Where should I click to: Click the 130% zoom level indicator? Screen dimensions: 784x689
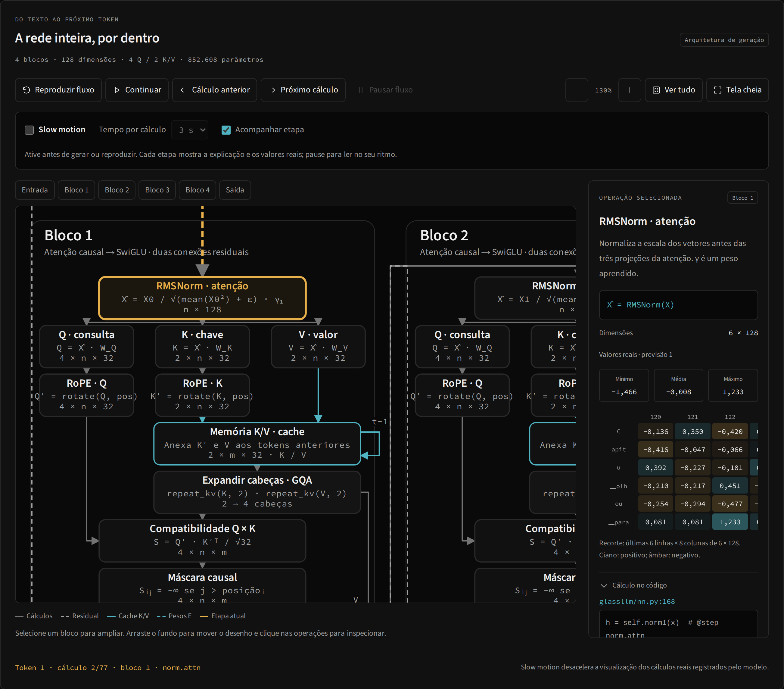(603, 90)
